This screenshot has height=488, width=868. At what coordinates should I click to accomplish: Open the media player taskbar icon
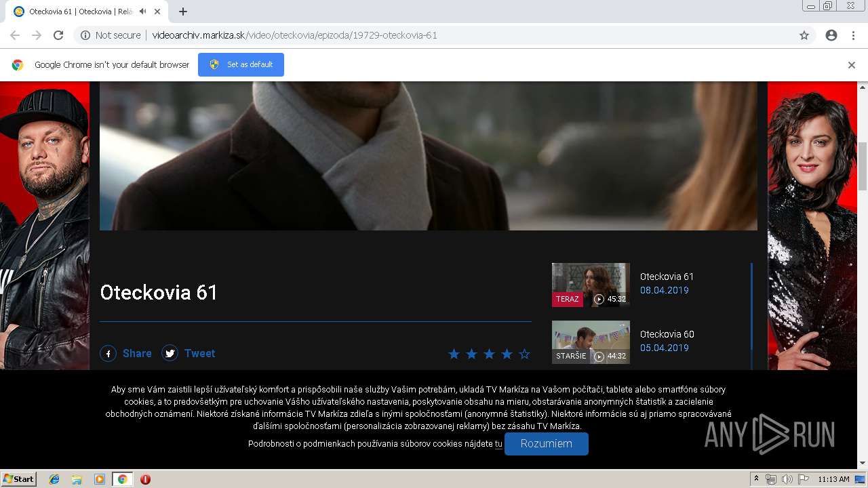[x=100, y=479]
